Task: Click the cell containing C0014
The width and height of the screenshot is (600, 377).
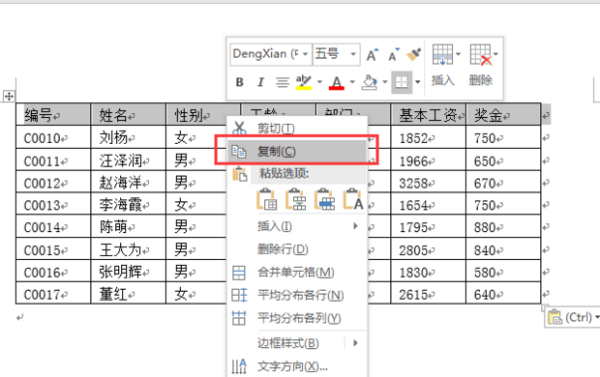Action: click(53, 227)
